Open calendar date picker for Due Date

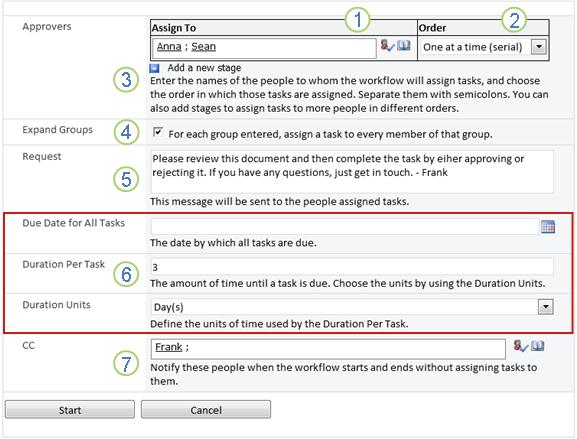[548, 227]
